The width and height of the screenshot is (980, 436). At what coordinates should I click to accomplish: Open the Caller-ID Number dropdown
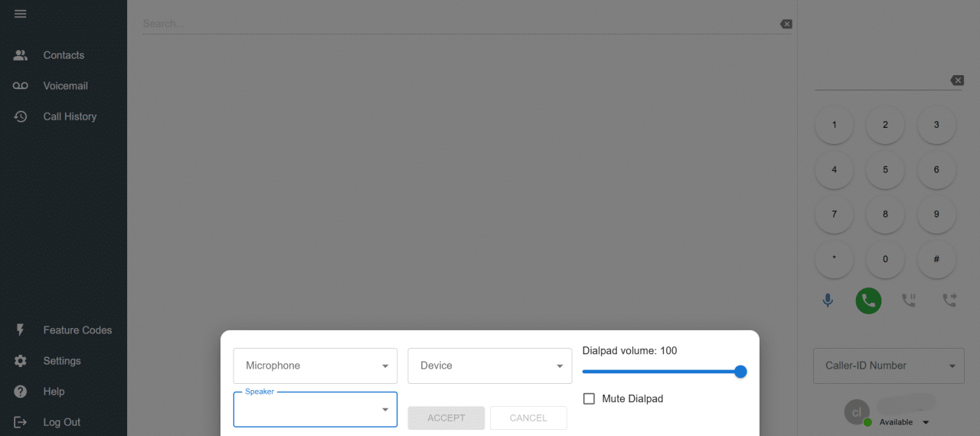[x=888, y=366]
